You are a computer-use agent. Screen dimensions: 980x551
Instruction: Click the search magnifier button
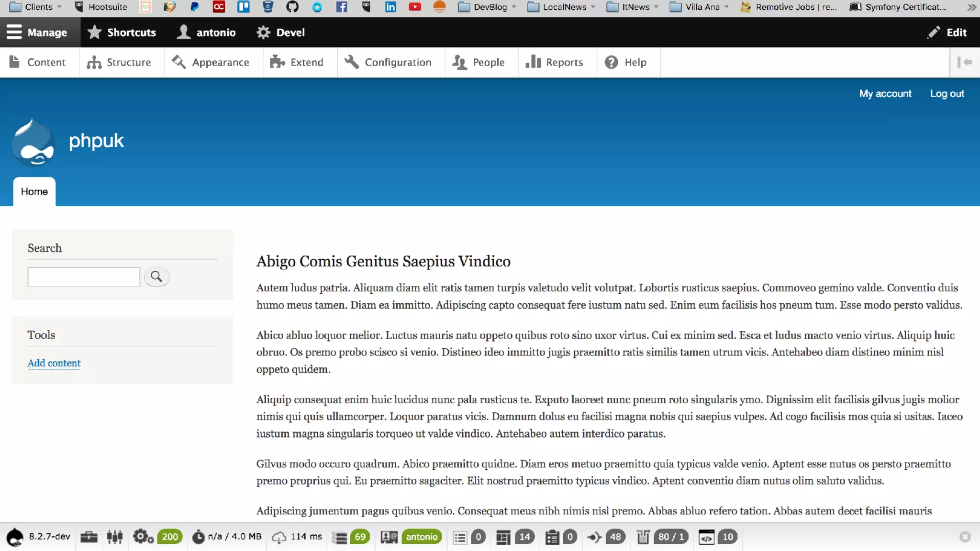[156, 276]
